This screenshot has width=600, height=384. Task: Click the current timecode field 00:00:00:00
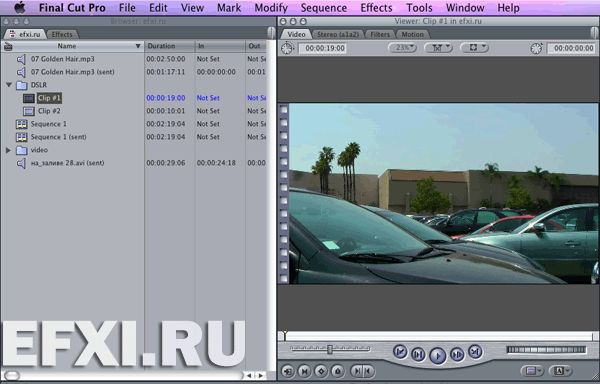(571, 48)
